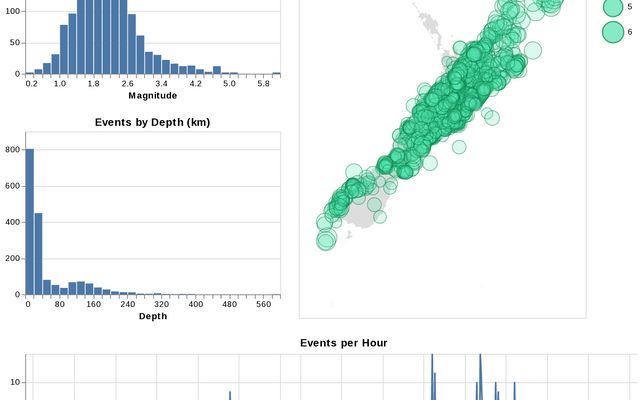
Task: Click the rightmost spike in Events per Hour
Action: click(x=515, y=391)
